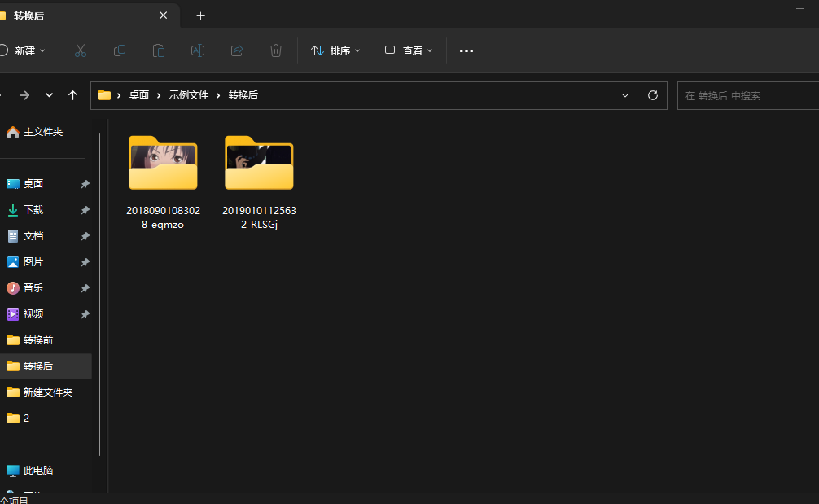This screenshot has width=819, height=504.
Task: Paste using the clipboard Paste icon
Action: (158, 50)
